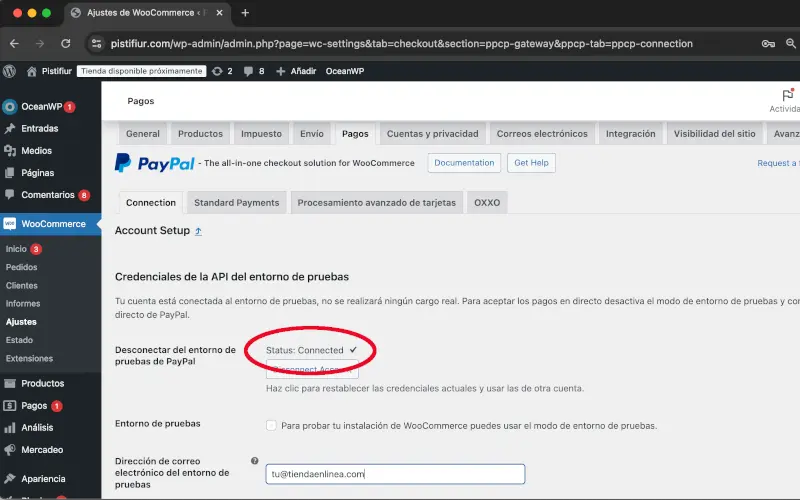Image resolution: width=800 pixels, height=500 pixels.
Task: Open the Correos electrónicos tab
Action: pos(542,134)
